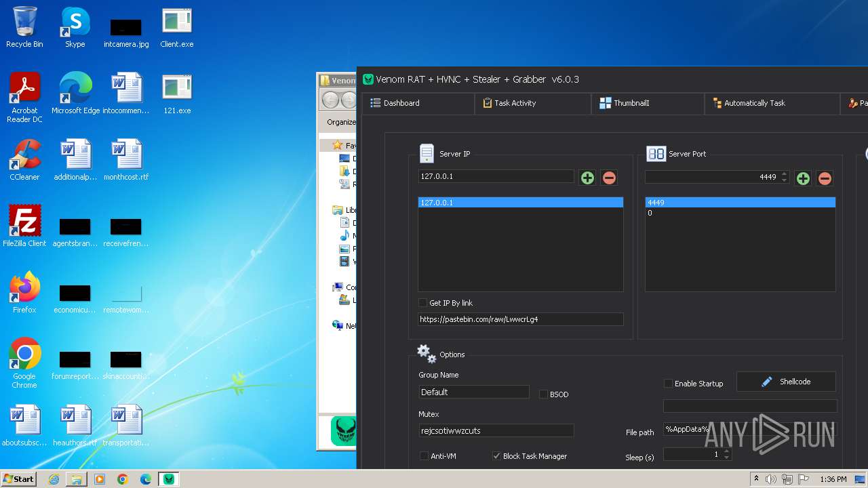Open Edge from the taskbar
The image size is (868, 488).
145,479
